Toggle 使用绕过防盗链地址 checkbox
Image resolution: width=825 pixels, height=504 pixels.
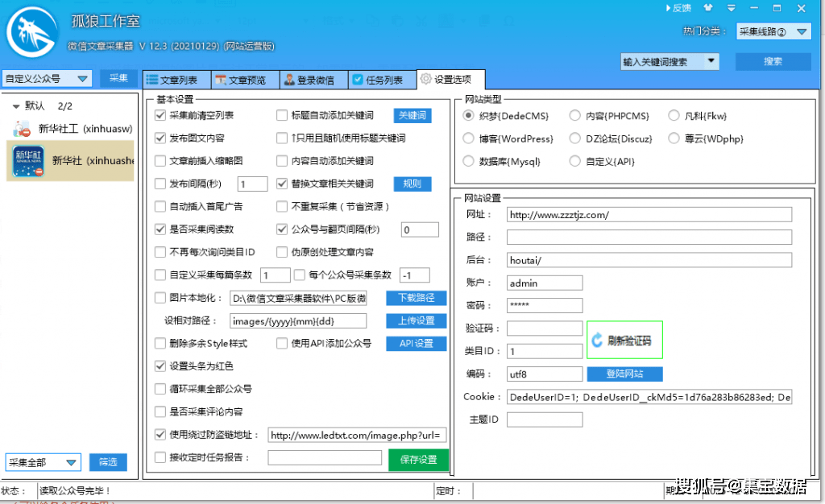click(x=160, y=434)
